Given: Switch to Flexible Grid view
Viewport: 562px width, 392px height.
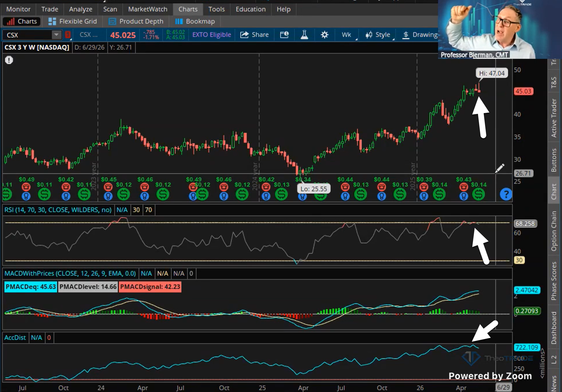Looking at the screenshot, I should 73,21.
